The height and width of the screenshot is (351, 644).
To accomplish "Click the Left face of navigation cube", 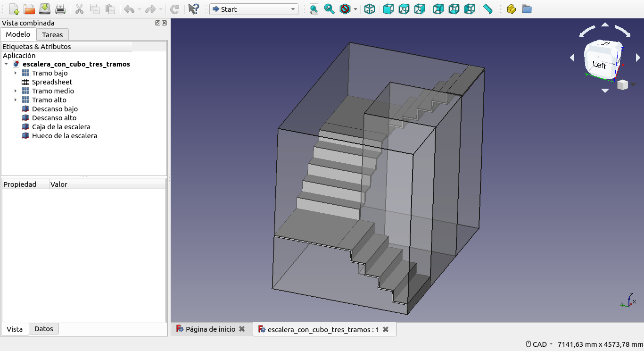I will coord(599,65).
